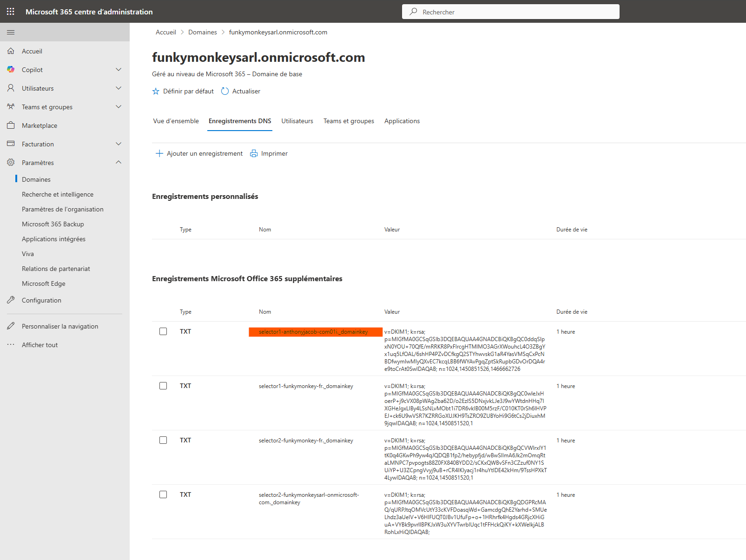This screenshot has height=560, width=746.
Task: Open Viva settings
Action: 28,254
